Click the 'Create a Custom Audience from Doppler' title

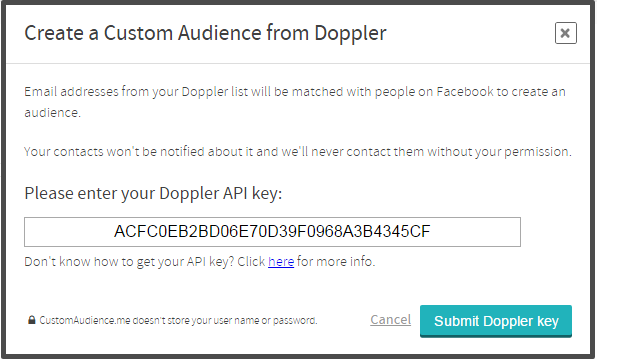tap(205, 33)
